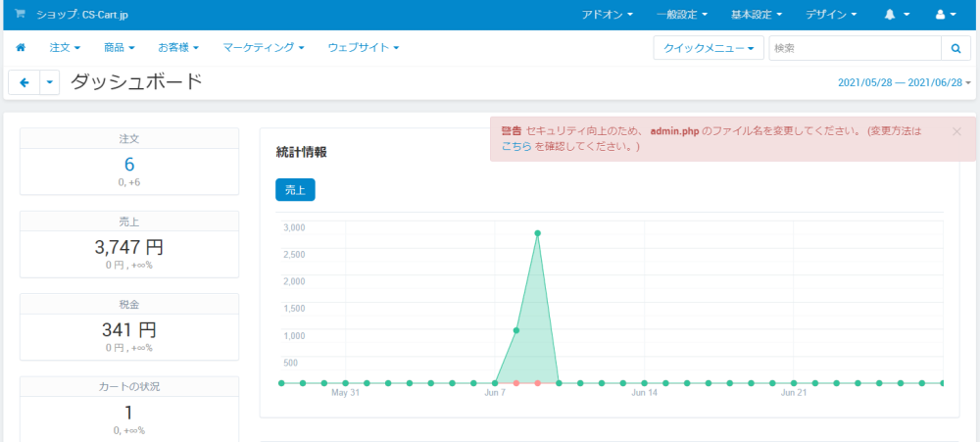Open the アドオン menu
The image size is (980, 442).
tap(607, 15)
